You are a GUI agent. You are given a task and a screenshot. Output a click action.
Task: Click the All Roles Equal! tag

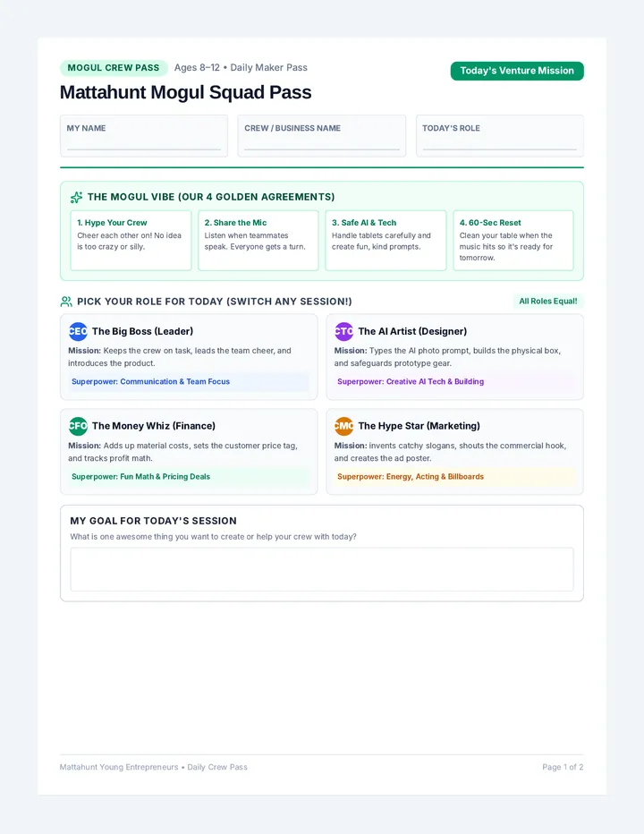547,301
